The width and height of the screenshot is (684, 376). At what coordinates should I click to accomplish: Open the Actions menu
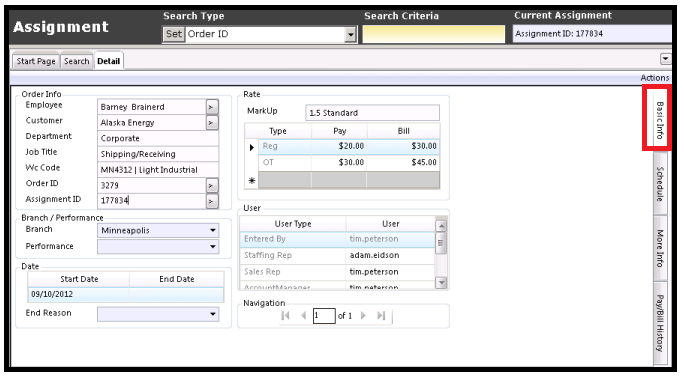pyautogui.click(x=654, y=78)
